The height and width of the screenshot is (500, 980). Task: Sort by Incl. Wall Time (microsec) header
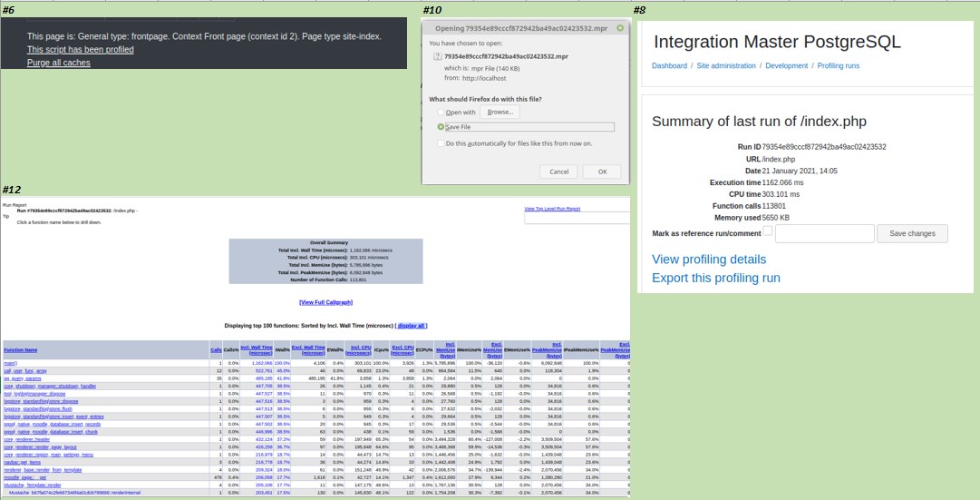257,349
